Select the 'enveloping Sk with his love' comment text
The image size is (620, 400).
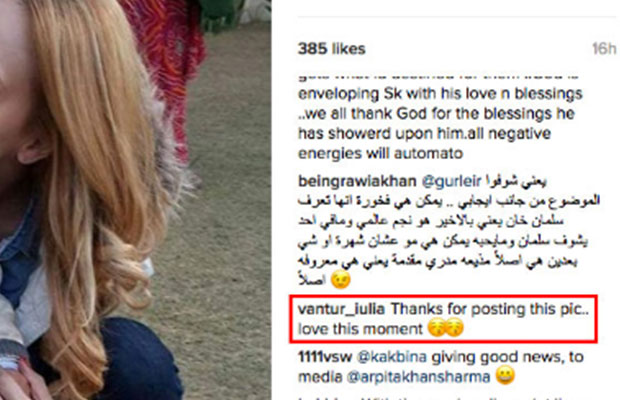tap(440, 94)
